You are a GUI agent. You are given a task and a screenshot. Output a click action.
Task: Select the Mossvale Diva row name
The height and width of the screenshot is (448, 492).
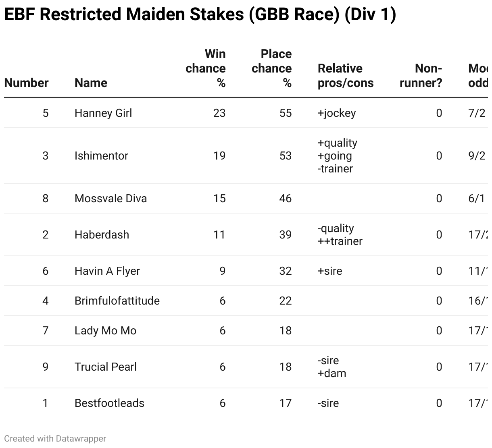coord(110,199)
